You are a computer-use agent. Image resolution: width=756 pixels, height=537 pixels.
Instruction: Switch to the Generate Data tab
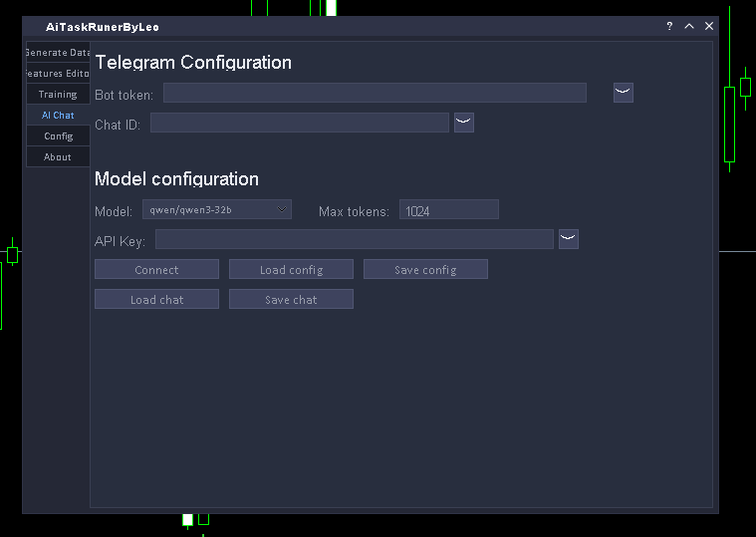tap(58, 53)
